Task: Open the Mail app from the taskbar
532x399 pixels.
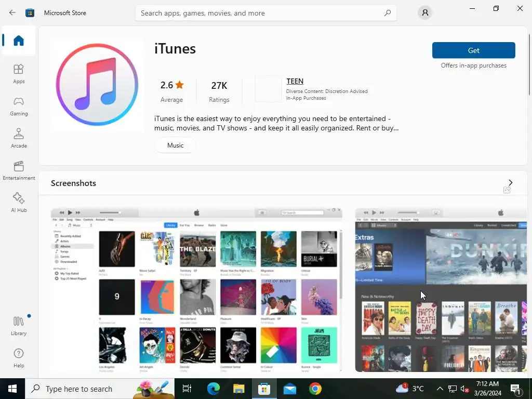Action: coord(290,389)
